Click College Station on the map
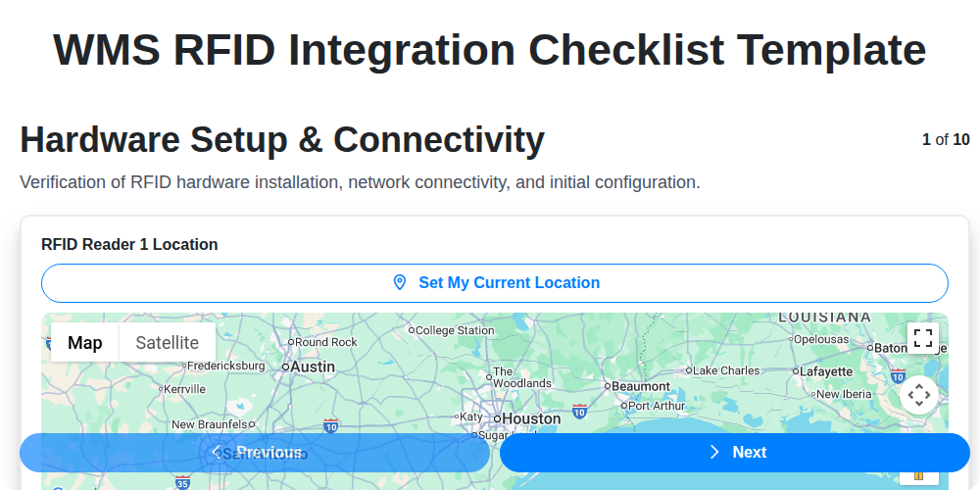The width and height of the screenshot is (980, 490). click(x=455, y=330)
